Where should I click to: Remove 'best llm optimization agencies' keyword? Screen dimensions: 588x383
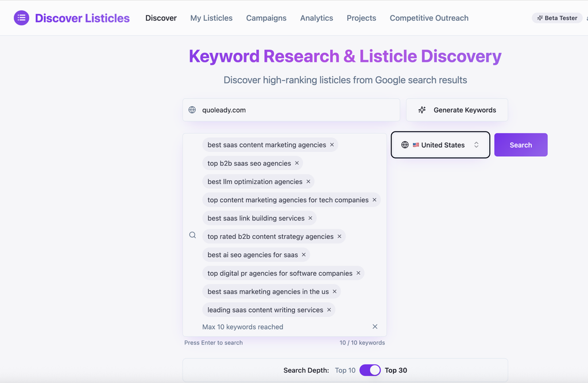[308, 181]
